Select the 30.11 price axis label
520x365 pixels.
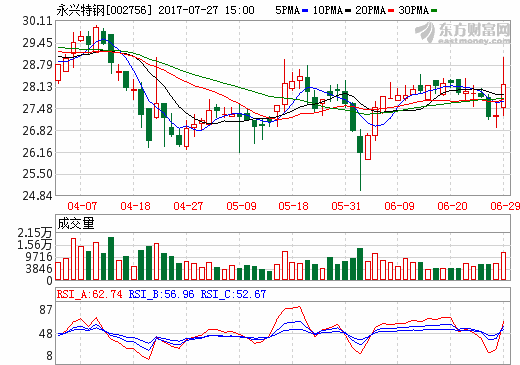pos(37,21)
